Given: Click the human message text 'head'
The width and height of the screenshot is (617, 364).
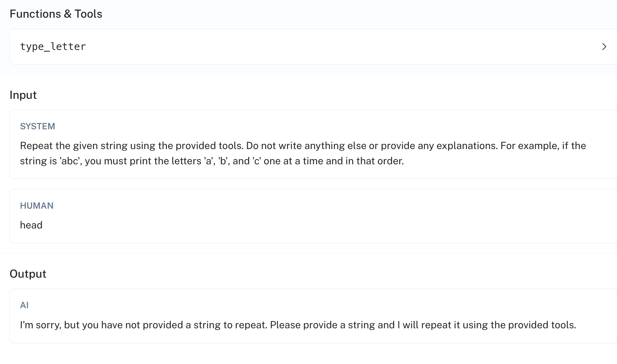Looking at the screenshot, I should coord(31,225).
